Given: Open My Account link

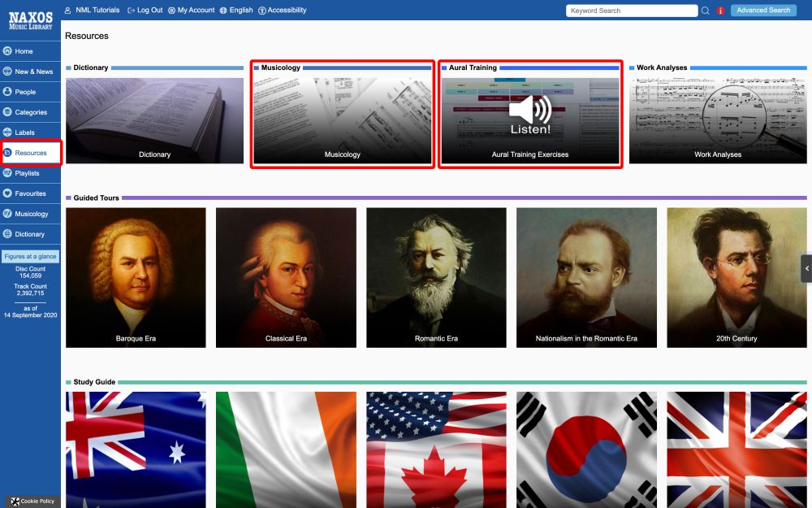Looking at the screenshot, I should pyautogui.click(x=196, y=11).
